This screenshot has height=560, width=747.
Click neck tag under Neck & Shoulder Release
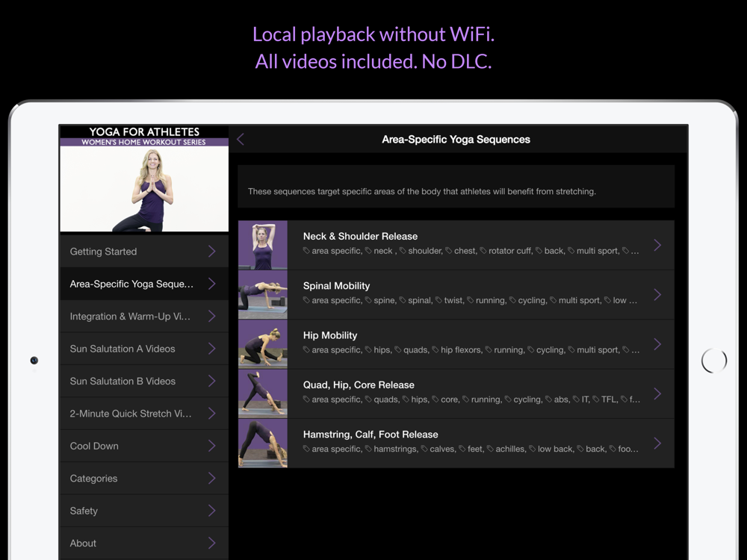(x=379, y=251)
